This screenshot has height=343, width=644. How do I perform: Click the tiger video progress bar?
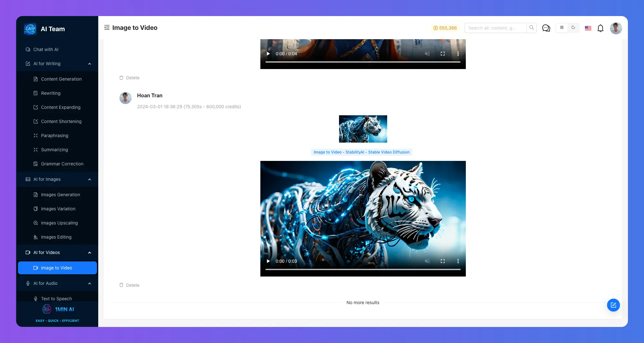point(363,269)
